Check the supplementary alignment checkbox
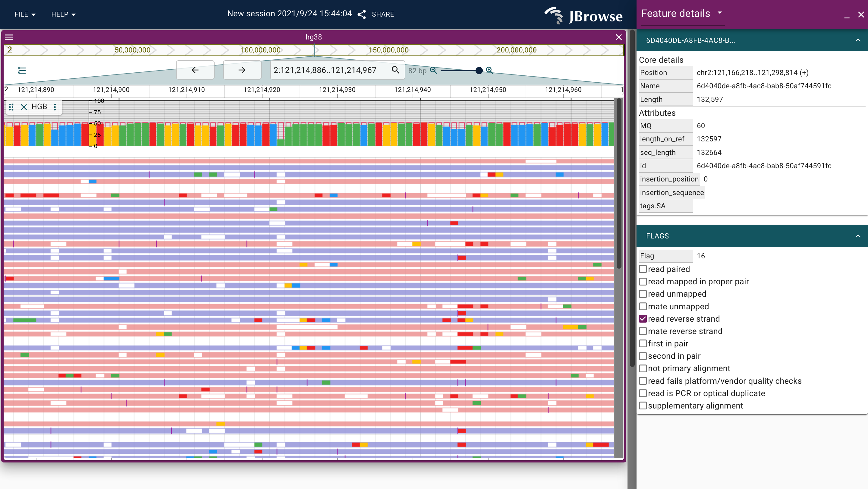 (643, 405)
